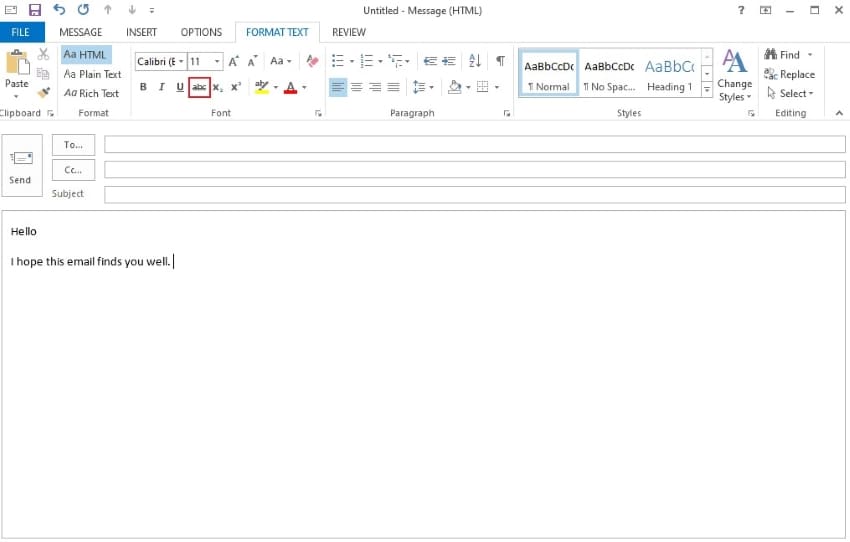This screenshot has height=542, width=850.
Task: Click the Paste clipboard icon
Action: pyautogui.click(x=17, y=63)
